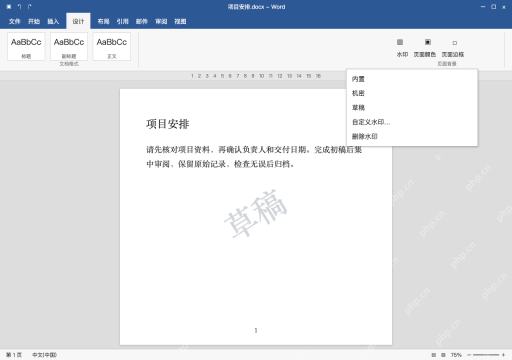
Task: Apply the 副标题 document format style
Action: point(69,46)
